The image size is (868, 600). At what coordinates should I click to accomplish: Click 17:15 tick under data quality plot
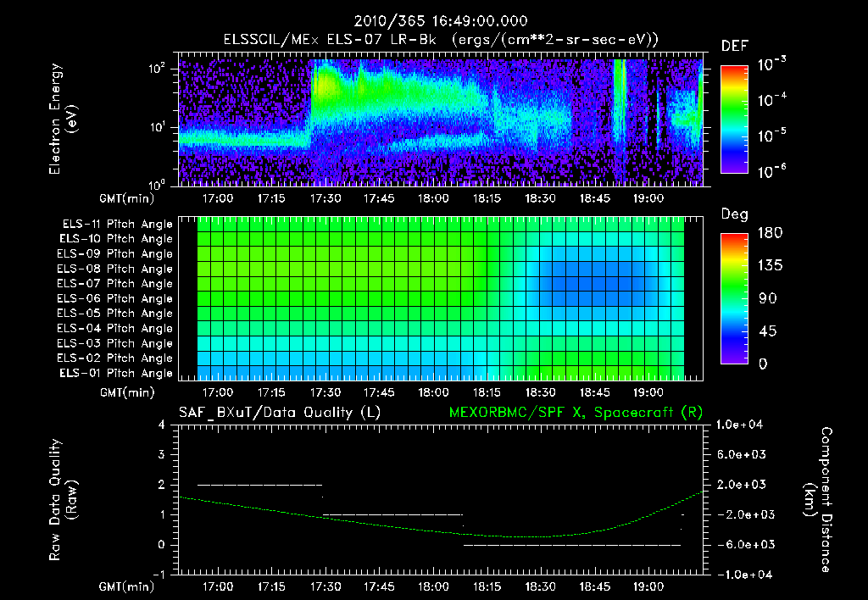[x=271, y=586]
